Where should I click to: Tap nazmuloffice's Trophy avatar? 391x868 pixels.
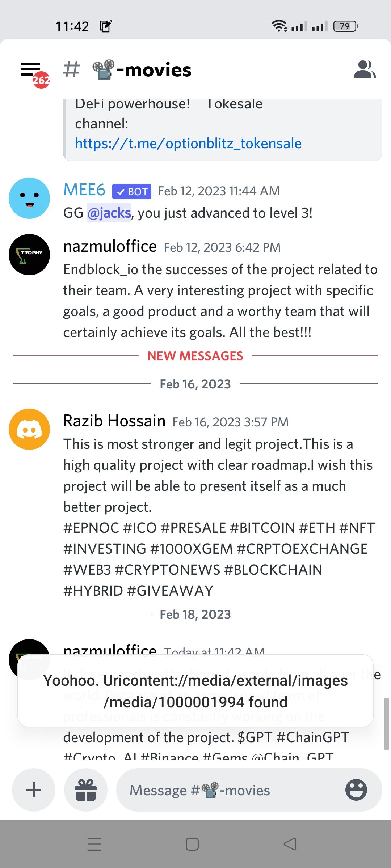click(x=29, y=255)
